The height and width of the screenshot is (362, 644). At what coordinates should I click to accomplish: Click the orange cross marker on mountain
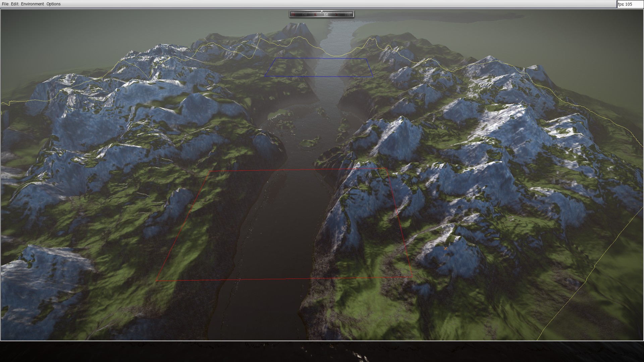coord(445,248)
